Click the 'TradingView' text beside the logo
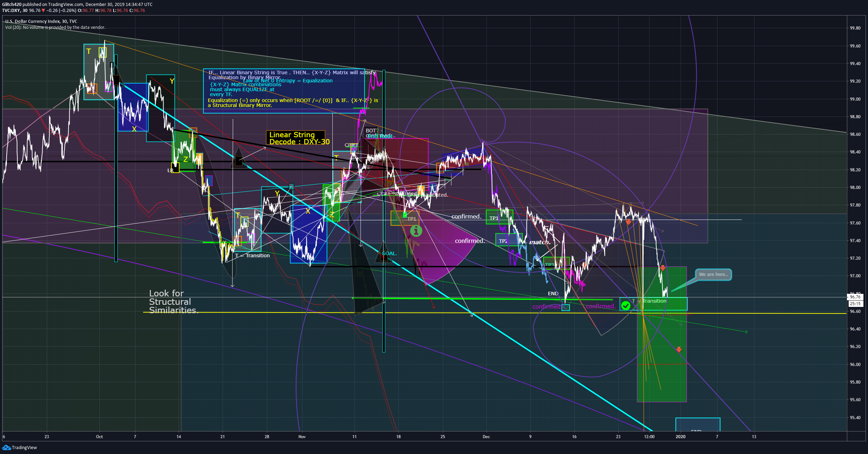 (24, 448)
